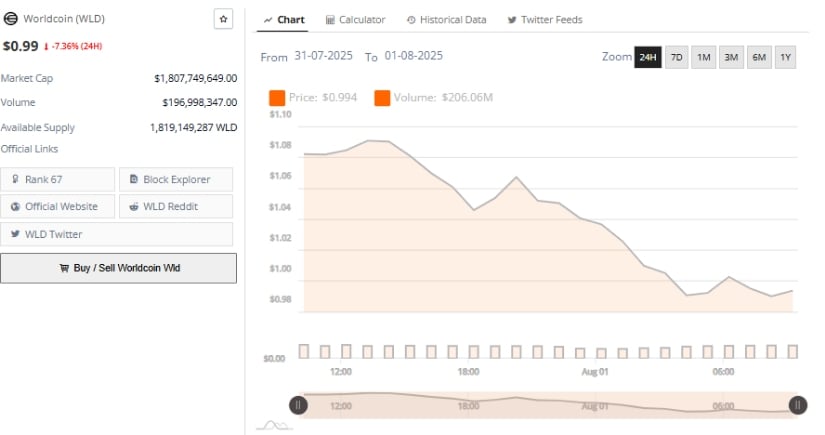Click the WLD Twitter bird icon
Viewport: 825px width, 435px height.
(x=15, y=234)
